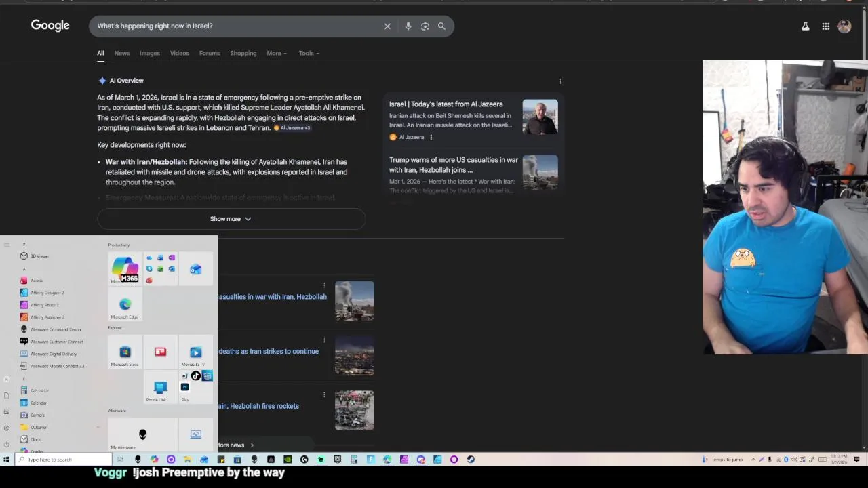Open Pictures from the Start menu rail

[x=6, y=411]
